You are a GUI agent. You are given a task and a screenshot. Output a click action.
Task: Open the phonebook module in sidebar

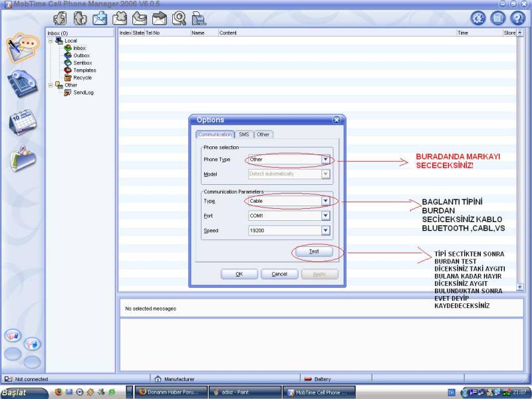23,84
